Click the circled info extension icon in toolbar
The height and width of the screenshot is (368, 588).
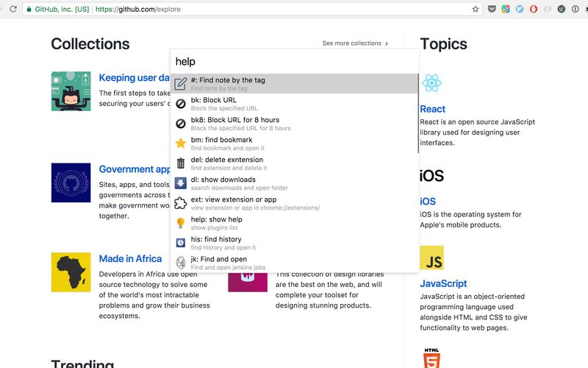coord(576,9)
